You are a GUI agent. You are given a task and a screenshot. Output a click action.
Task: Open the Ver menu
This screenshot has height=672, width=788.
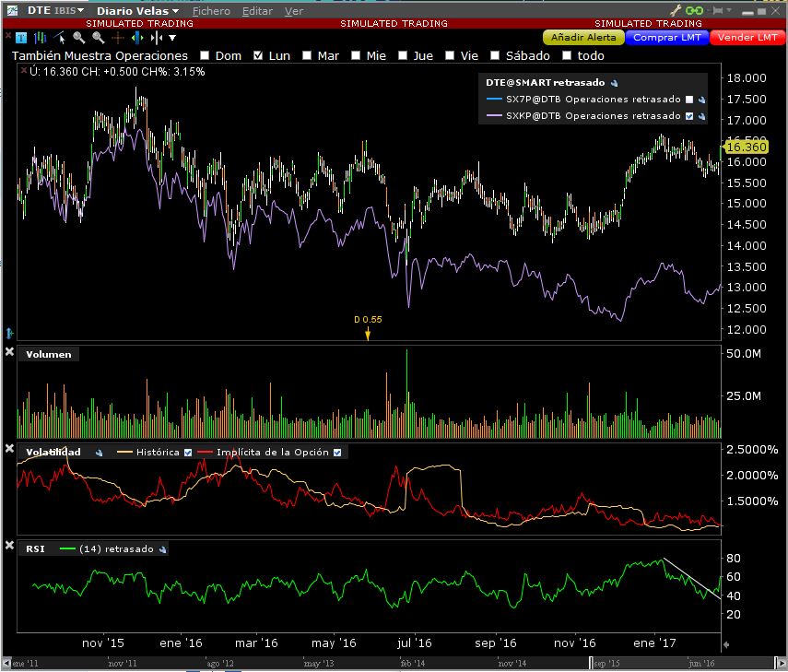click(x=294, y=10)
